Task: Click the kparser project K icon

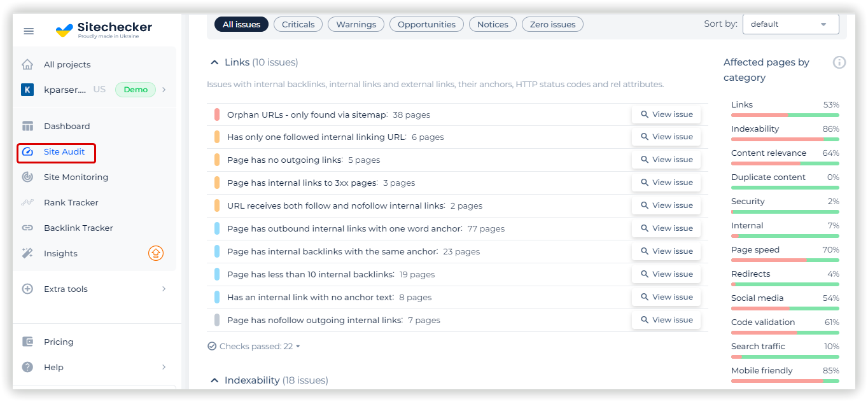Action: 27,90
